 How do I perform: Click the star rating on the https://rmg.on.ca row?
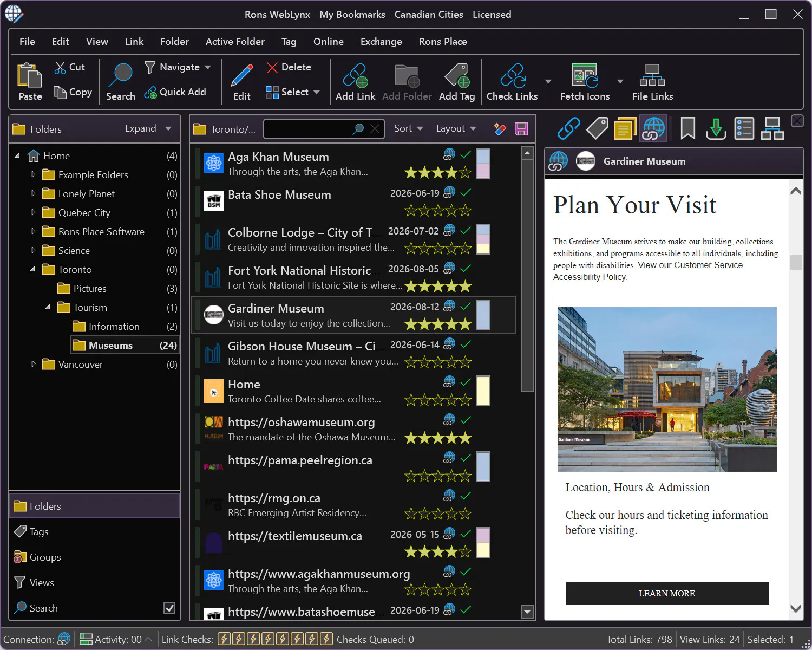click(x=438, y=513)
